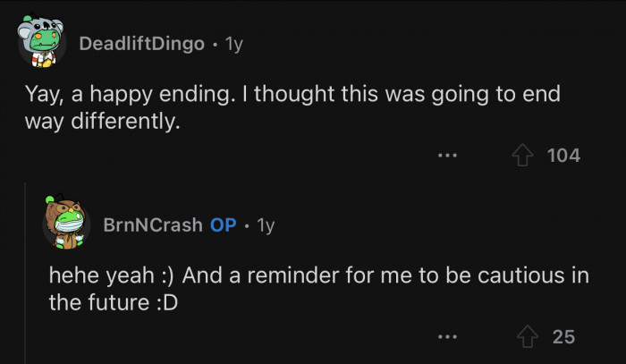Image resolution: width=626 pixels, height=364 pixels.
Task: Upvote DeadliftDingo's comment with the arrow
Action: [522, 155]
